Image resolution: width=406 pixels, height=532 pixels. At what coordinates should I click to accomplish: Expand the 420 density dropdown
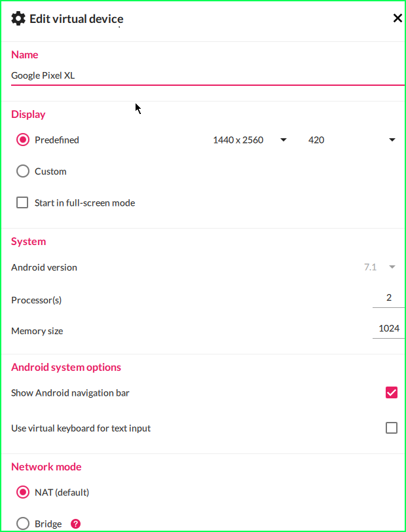point(352,140)
